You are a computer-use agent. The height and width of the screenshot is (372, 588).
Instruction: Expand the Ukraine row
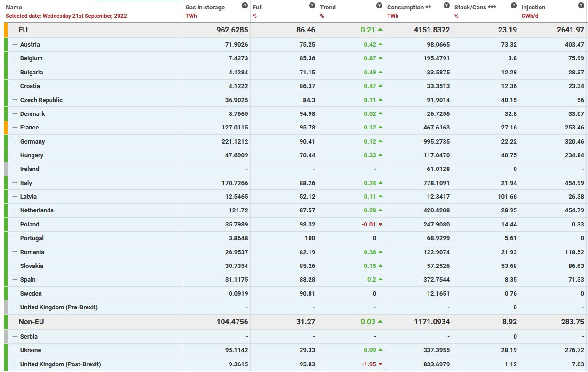point(15,350)
